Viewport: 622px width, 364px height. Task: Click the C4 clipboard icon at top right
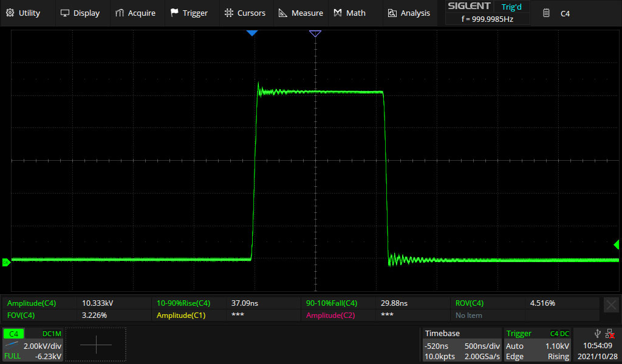pos(546,13)
